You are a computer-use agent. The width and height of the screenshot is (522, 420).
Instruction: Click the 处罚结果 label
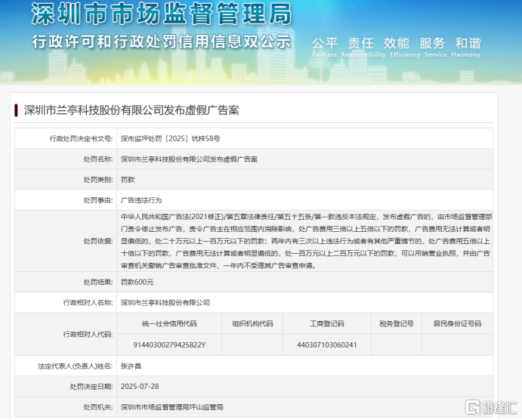pyautogui.click(x=98, y=282)
